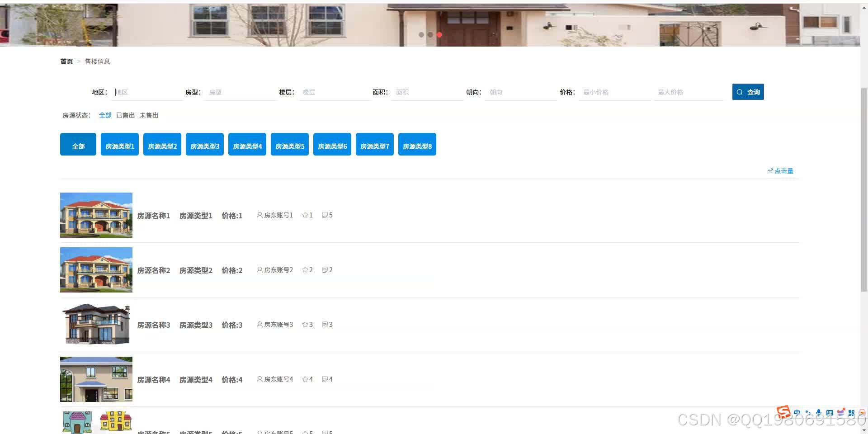Click the 查询 search button
This screenshot has height=434, width=868.
point(748,92)
